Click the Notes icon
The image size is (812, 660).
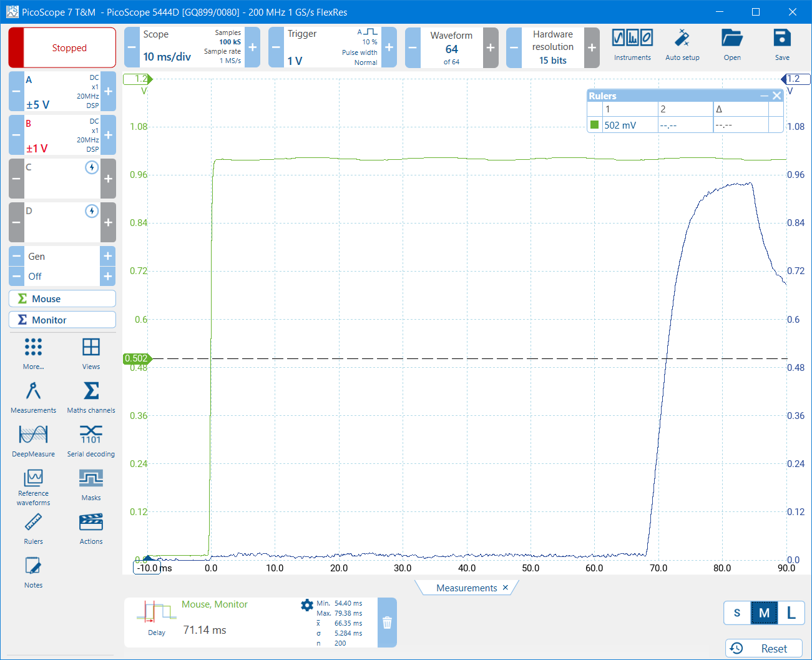pyautogui.click(x=33, y=572)
